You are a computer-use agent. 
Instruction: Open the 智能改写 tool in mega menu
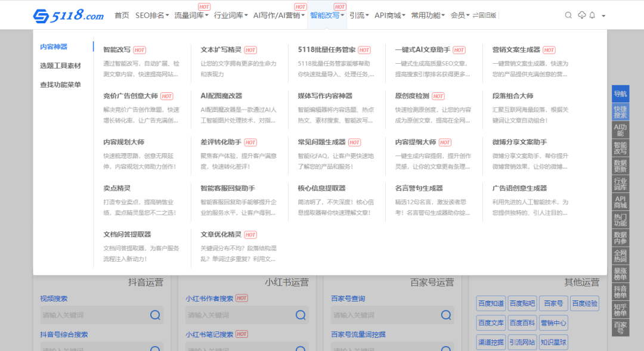(117, 49)
